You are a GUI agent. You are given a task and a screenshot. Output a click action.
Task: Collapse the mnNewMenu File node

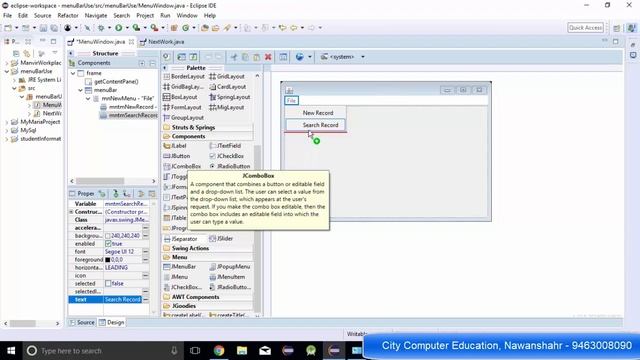[x=88, y=98]
